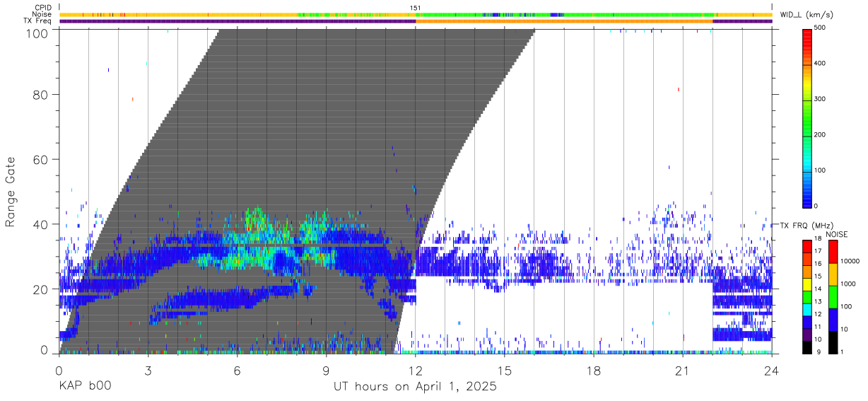Image resolution: width=868 pixels, height=401 pixels.
Task: Select the Noise row label
Action: [42, 14]
